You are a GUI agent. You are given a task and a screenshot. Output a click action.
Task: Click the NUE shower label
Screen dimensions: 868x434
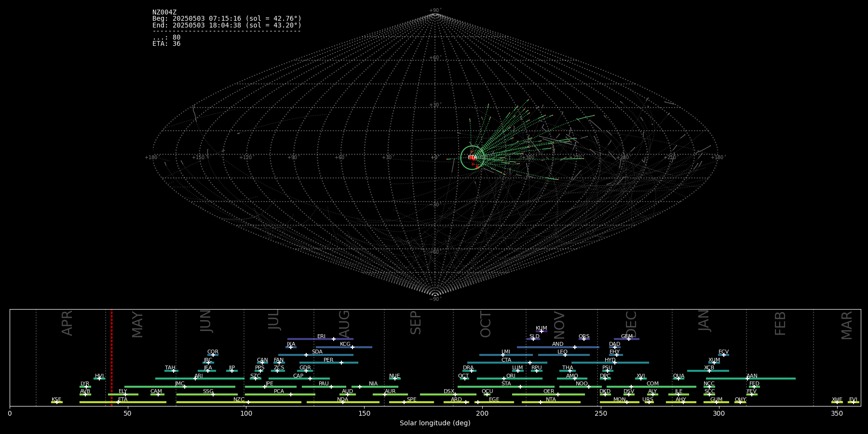click(x=394, y=376)
